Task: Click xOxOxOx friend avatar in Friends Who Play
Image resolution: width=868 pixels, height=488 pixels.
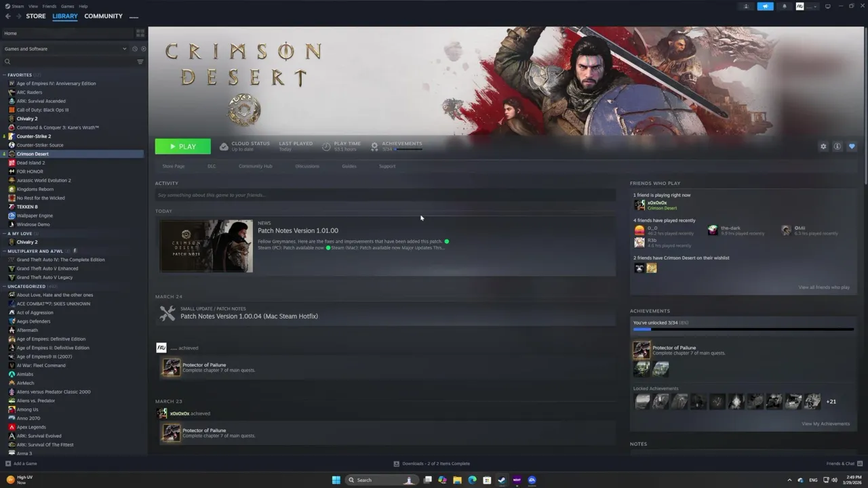Action: [x=639, y=205]
